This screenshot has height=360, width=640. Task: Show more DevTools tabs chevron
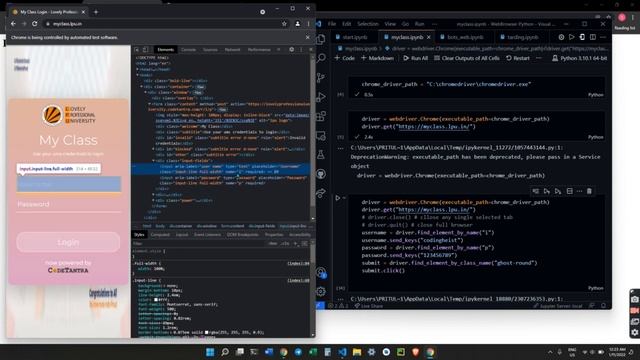pyautogui.click(x=279, y=50)
